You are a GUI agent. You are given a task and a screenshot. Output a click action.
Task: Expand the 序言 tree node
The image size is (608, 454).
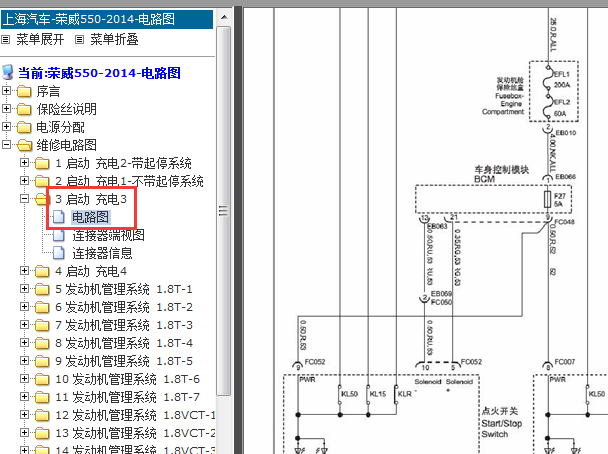point(7,91)
